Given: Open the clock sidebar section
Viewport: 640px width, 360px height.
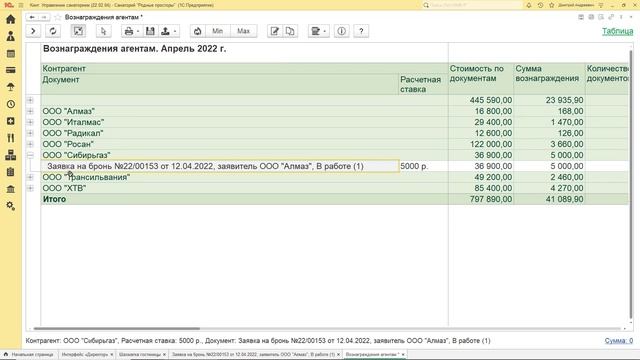Looking at the screenshot, I should pos(11,104).
